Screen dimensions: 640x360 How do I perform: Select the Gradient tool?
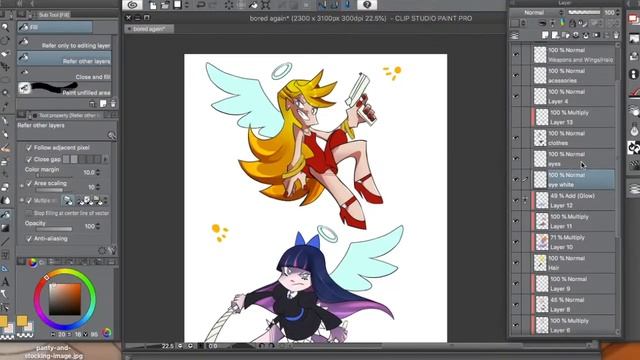coord(5,228)
